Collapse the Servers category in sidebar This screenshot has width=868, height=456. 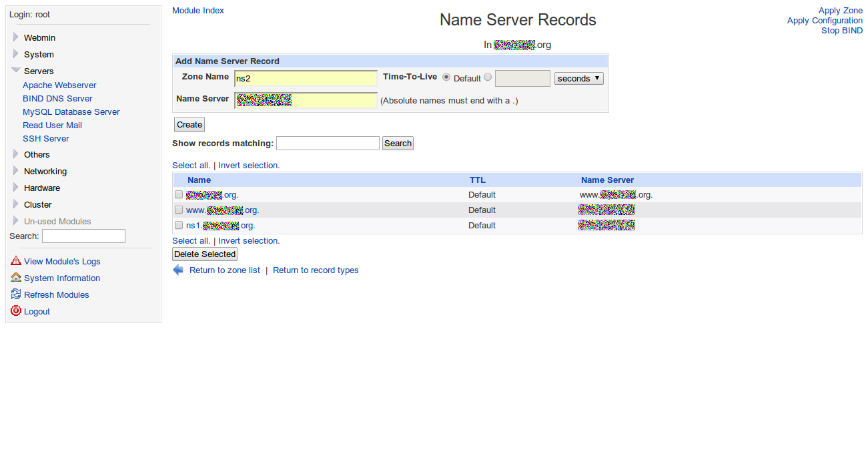pyautogui.click(x=16, y=71)
